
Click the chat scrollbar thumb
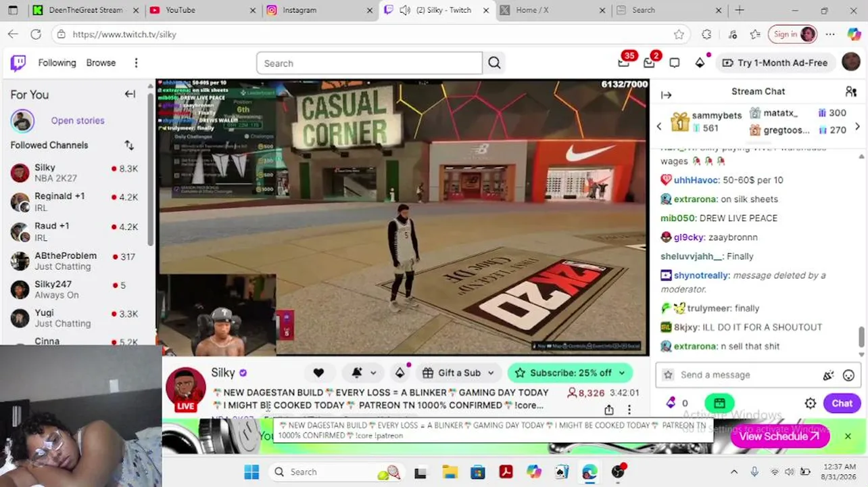click(861, 336)
